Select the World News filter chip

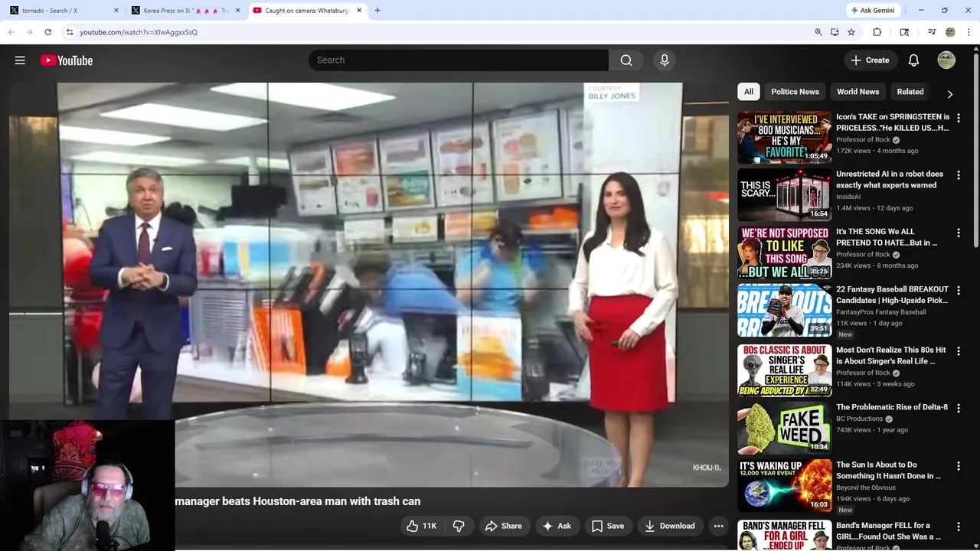coord(857,92)
